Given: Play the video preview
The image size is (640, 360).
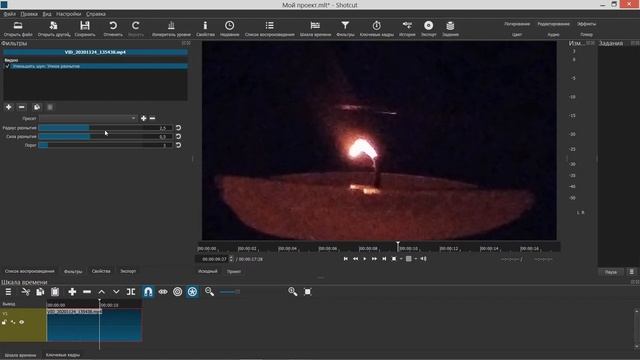Looking at the screenshot, I should tap(365, 259).
